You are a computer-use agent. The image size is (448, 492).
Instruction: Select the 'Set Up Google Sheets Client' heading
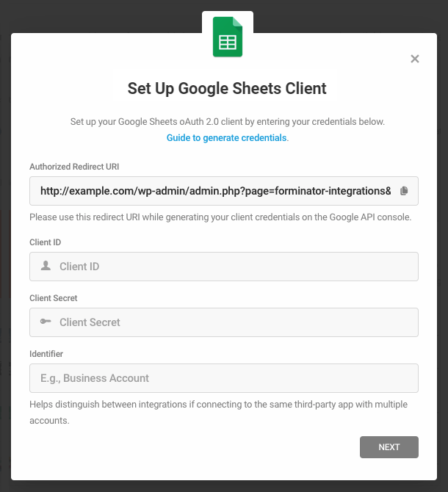pyautogui.click(x=227, y=88)
